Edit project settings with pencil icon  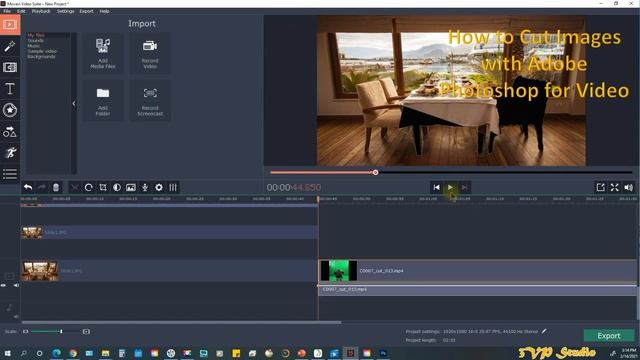point(544,331)
